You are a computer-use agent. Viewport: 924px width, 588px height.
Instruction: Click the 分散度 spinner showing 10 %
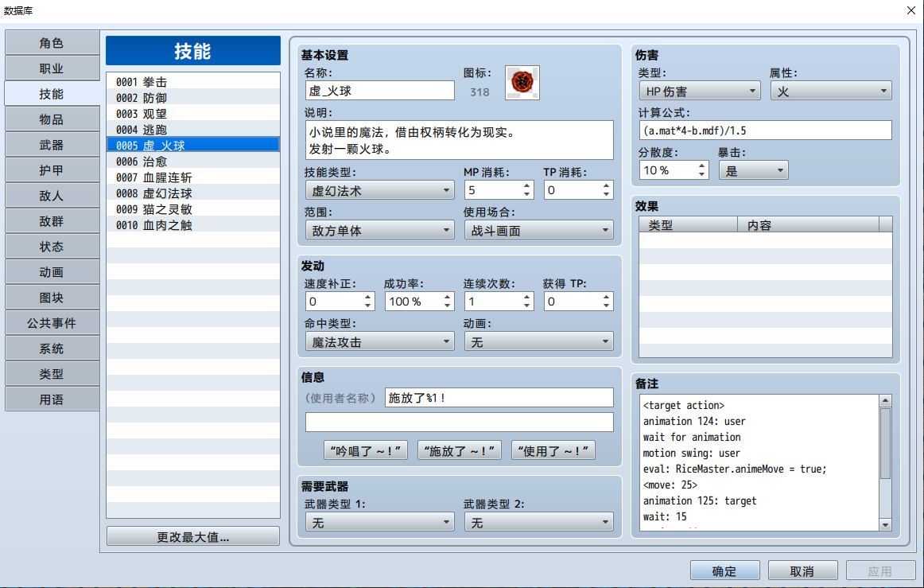tap(674, 170)
